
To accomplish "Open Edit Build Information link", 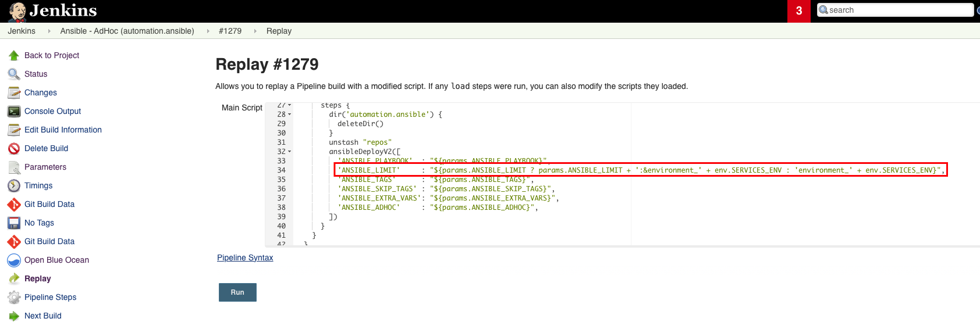I will (63, 130).
